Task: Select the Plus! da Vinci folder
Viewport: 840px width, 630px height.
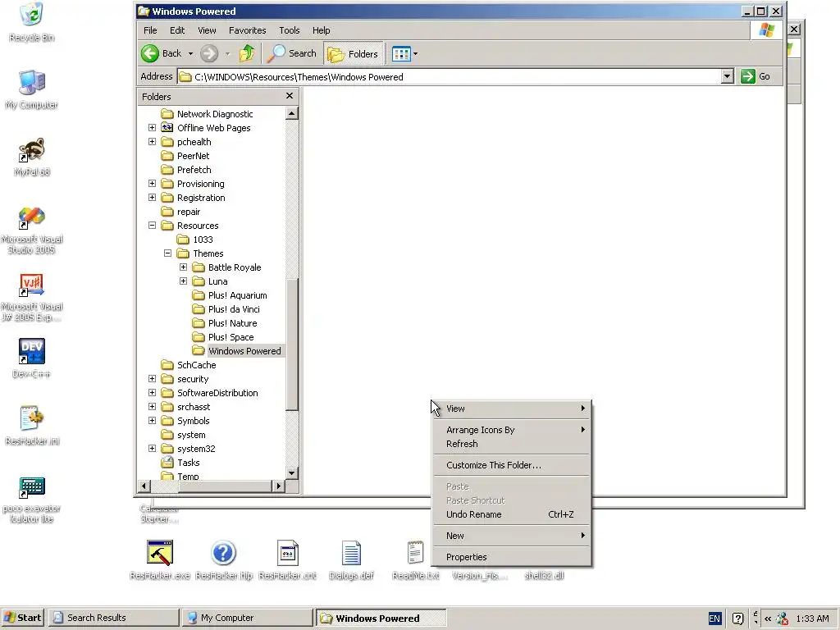Action: (x=226, y=308)
